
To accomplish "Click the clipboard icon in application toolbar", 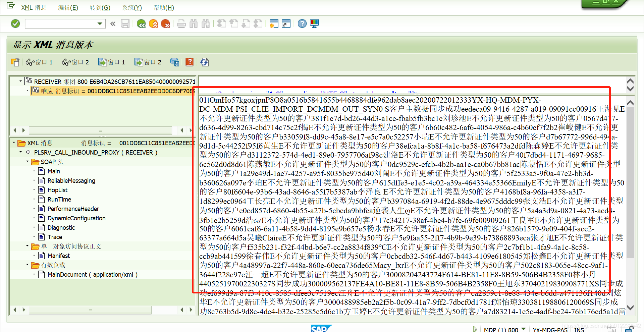I will [x=15, y=62].
